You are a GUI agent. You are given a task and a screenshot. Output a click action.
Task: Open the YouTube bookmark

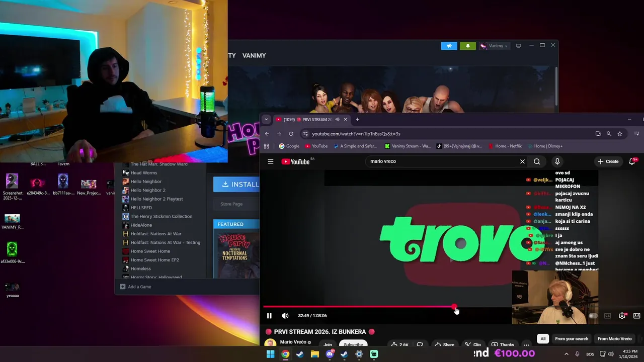(316, 146)
